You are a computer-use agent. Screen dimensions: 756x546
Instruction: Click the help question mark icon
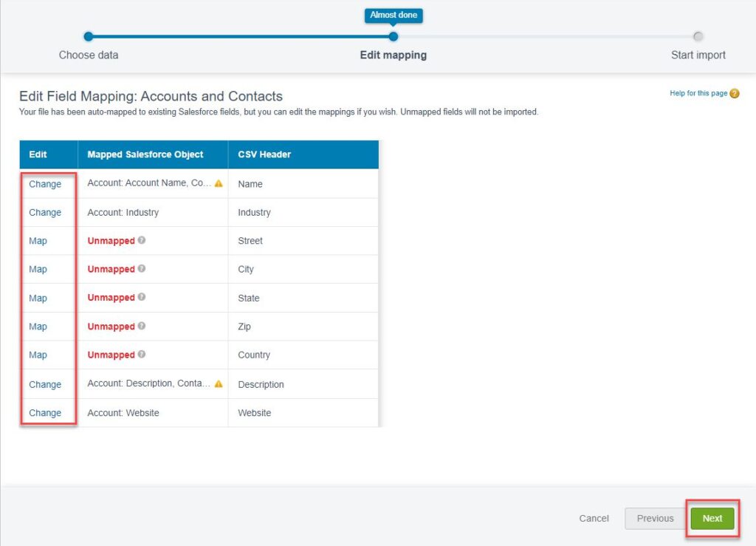pyautogui.click(x=735, y=94)
